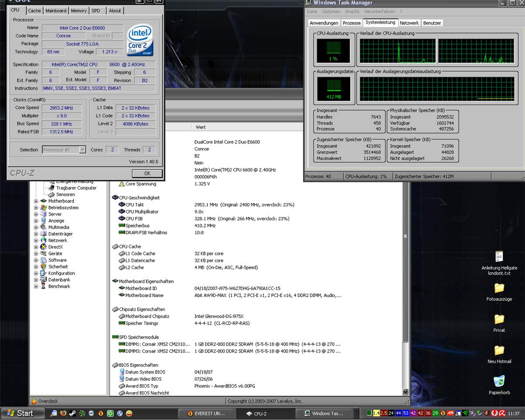The image size is (525, 420).
Task: Click the Multimedia speaker icon in tree
Action: tap(43, 227)
